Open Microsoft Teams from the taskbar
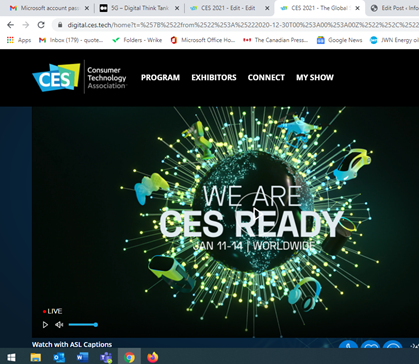This screenshot has width=419, height=364. [x=106, y=357]
